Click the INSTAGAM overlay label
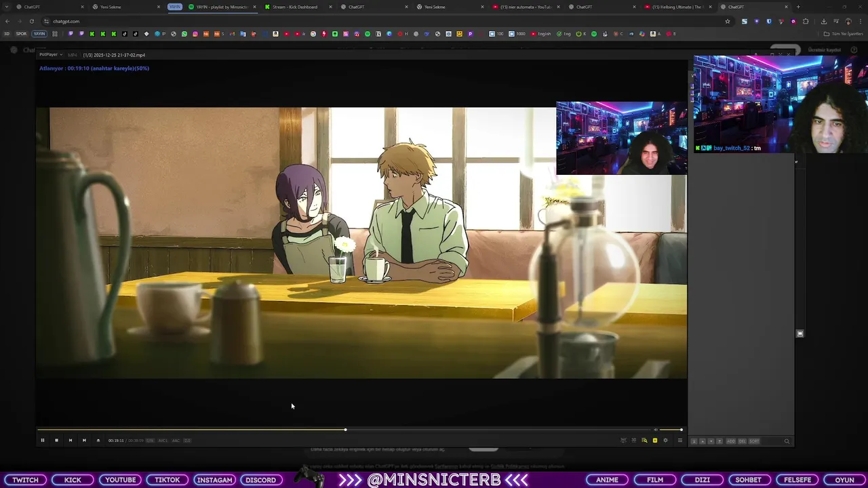Screen dimensions: 868x488 [x=214, y=480]
